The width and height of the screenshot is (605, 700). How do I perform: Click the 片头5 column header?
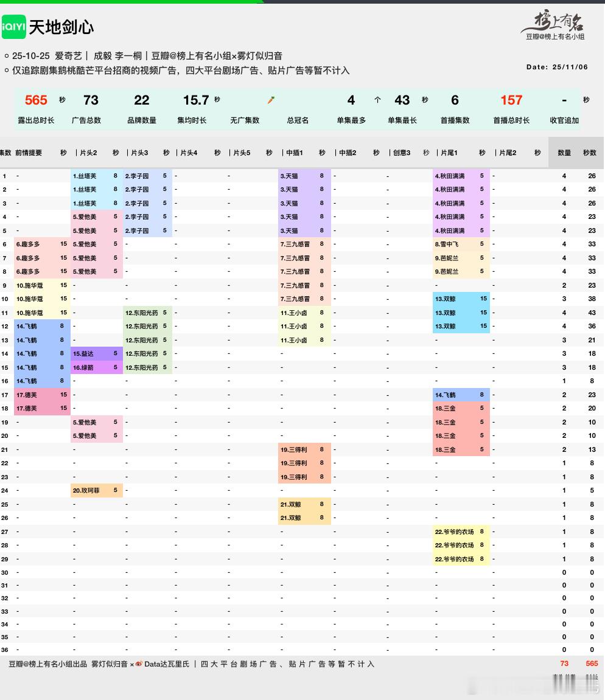point(242,153)
